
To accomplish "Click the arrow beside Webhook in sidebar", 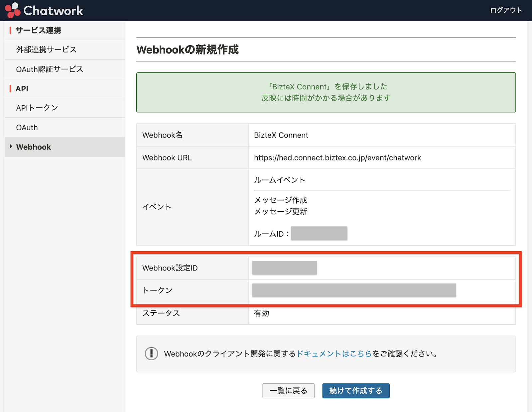I will click(11, 147).
